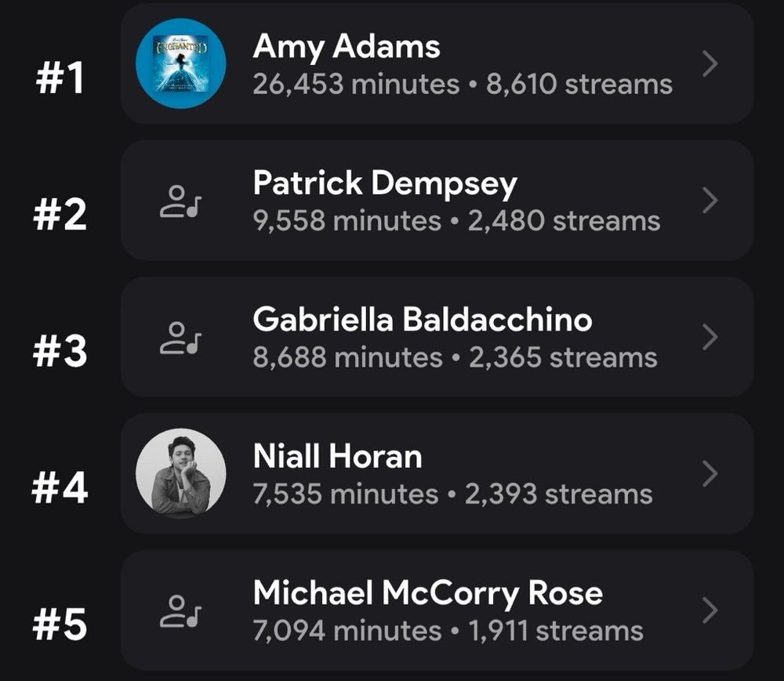This screenshot has height=681, width=784.
Task: Expand the Patrick Dempsey row chevron
Action: [x=710, y=201]
